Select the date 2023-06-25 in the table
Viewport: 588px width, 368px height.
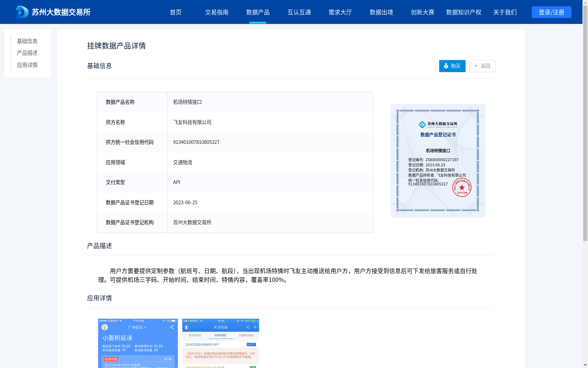185,202
